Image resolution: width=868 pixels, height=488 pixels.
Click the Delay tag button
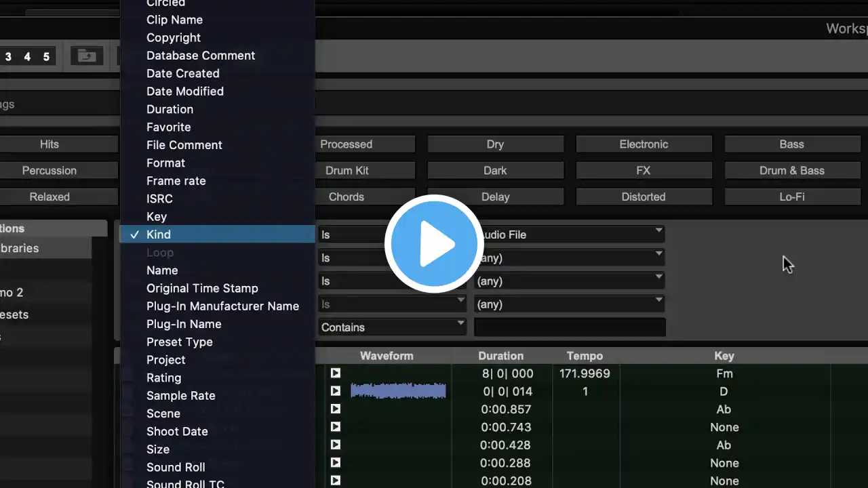tap(495, 197)
